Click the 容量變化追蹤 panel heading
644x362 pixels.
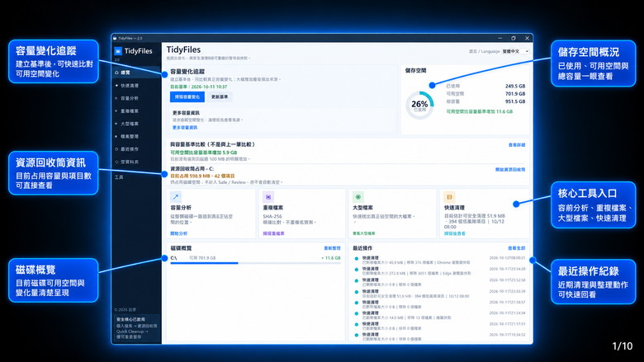[x=187, y=72]
